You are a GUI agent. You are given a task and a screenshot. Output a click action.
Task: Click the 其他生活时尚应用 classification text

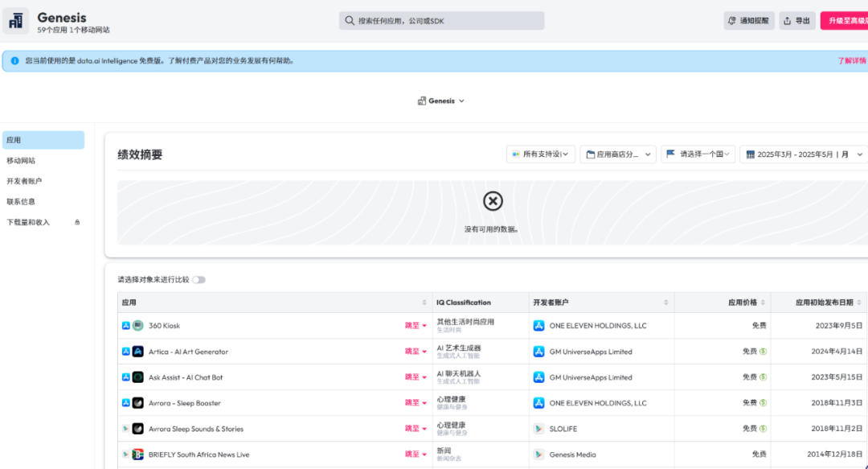coord(465,322)
